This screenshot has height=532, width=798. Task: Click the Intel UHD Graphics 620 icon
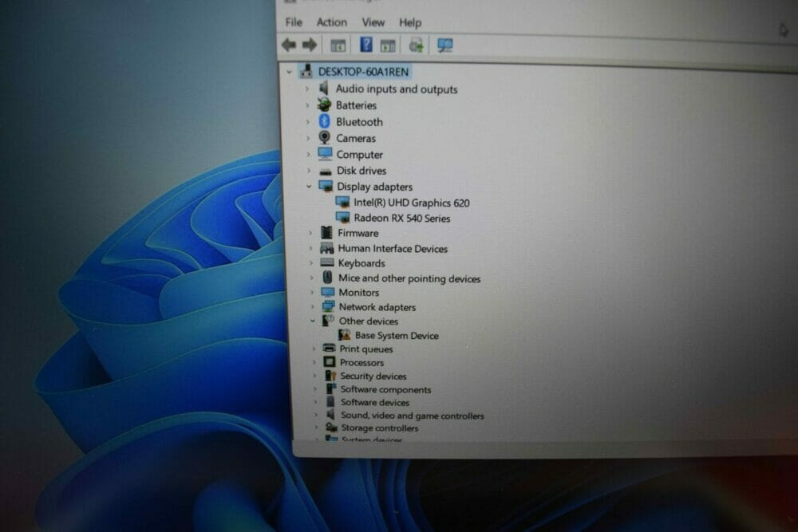(342, 202)
